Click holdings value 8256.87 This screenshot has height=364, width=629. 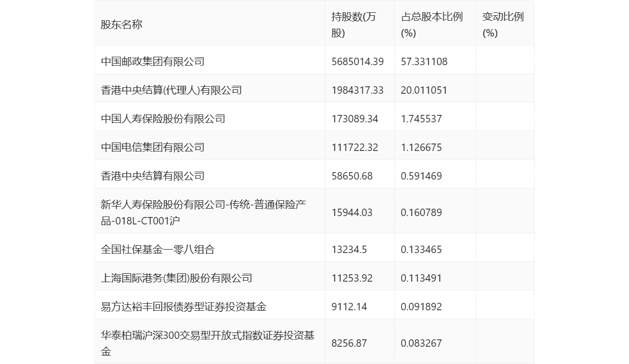(349, 343)
